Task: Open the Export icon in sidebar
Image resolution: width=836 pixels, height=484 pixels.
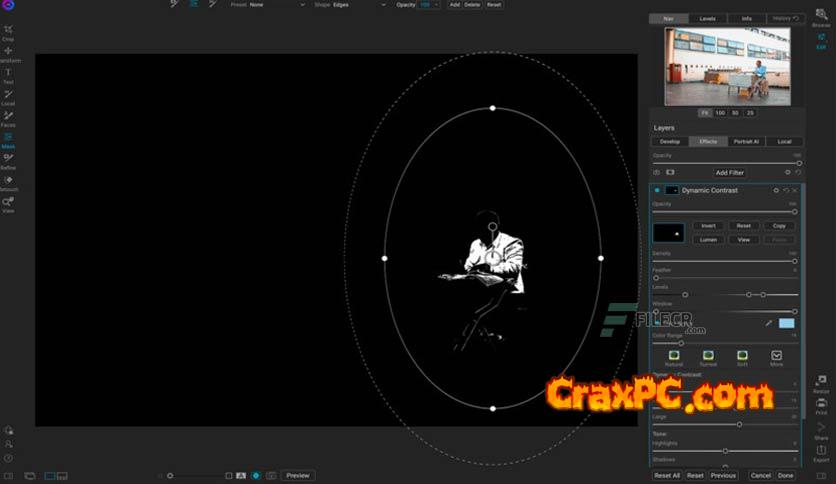Action: tap(821, 451)
